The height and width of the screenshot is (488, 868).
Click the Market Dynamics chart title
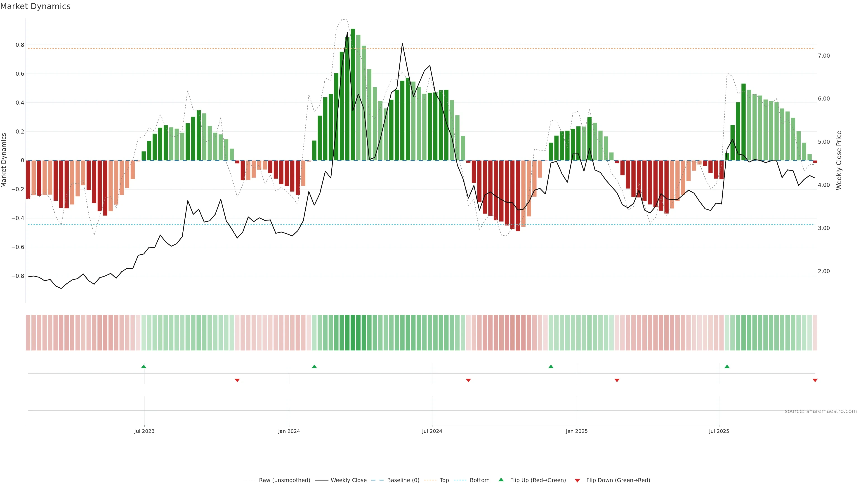[x=35, y=6]
